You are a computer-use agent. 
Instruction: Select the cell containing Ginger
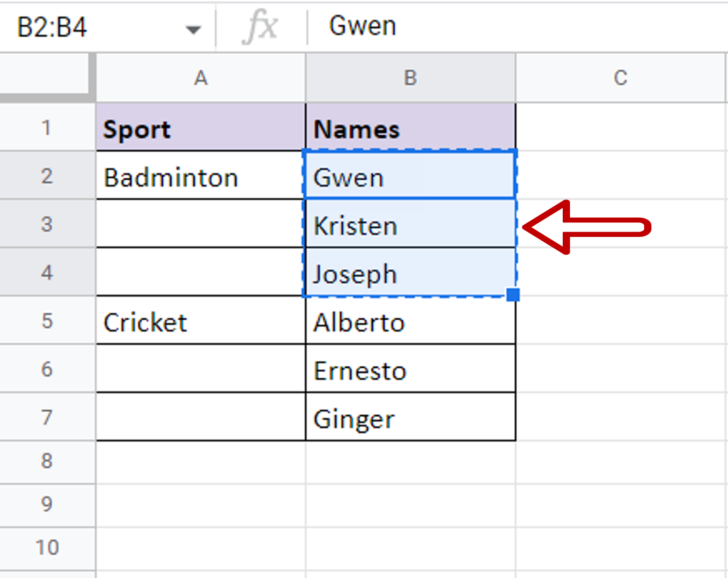click(411, 418)
